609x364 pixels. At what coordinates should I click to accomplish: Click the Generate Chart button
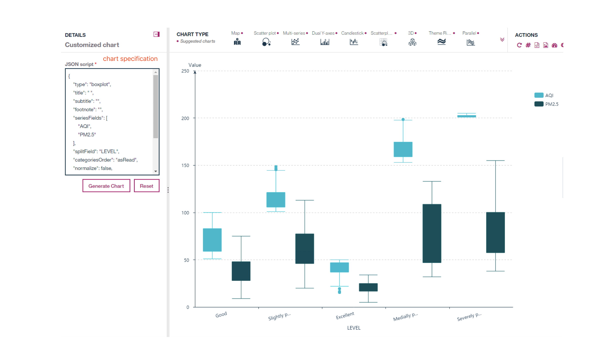point(106,186)
